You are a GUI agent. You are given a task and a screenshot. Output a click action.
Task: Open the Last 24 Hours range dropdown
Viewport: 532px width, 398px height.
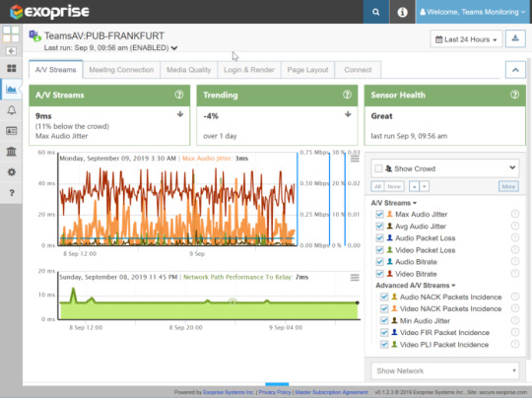[466, 39]
